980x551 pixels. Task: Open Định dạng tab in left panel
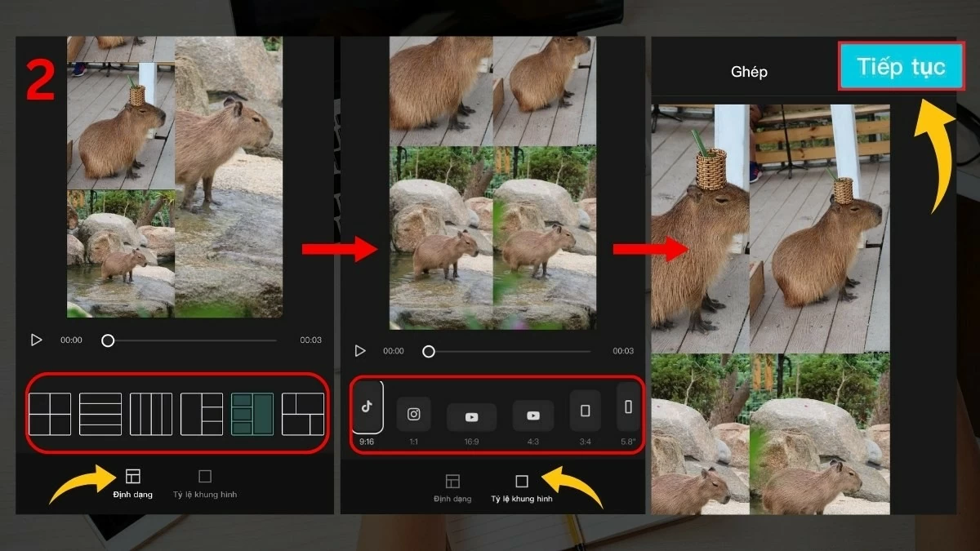132,483
